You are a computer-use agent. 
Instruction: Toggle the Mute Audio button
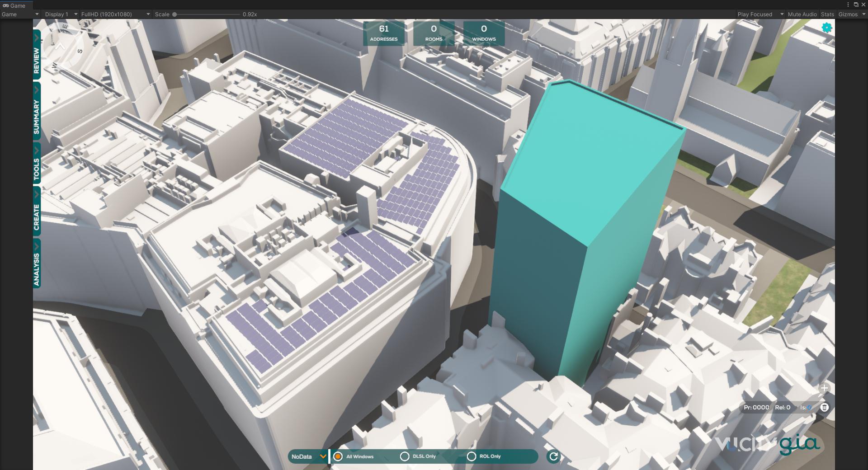[802, 14]
